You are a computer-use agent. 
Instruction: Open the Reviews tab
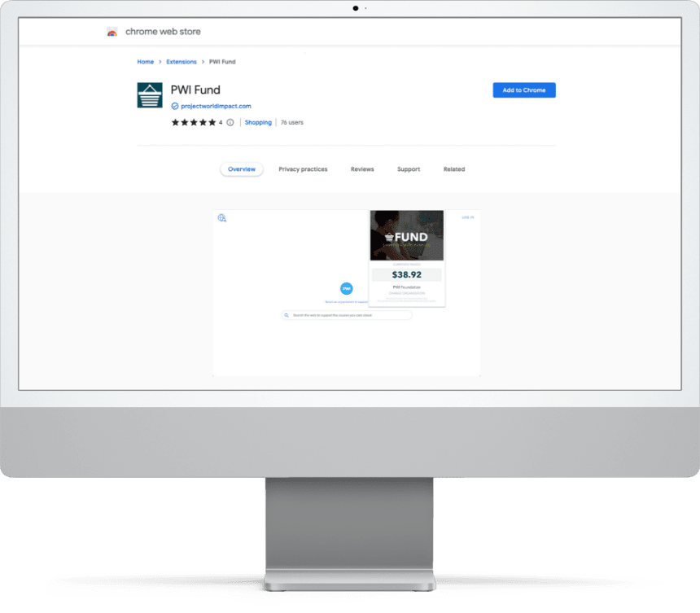click(x=362, y=169)
